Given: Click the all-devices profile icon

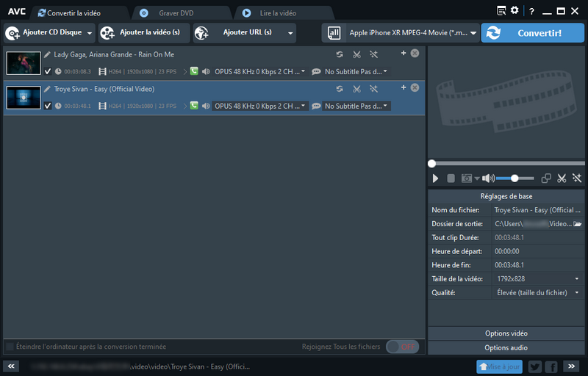Looking at the screenshot, I should [334, 33].
